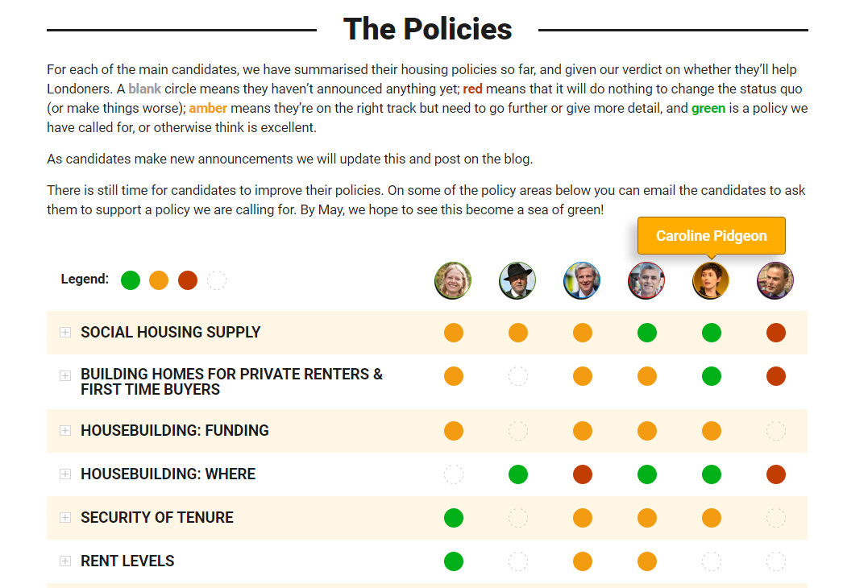
Task: Click red circle in Social Housing Supply row
Action: 776,333
